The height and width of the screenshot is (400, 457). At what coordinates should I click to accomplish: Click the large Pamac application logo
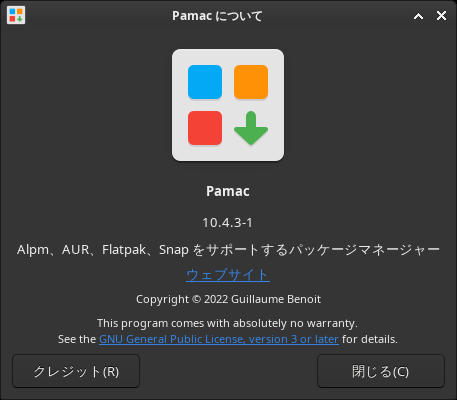click(228, 105)
